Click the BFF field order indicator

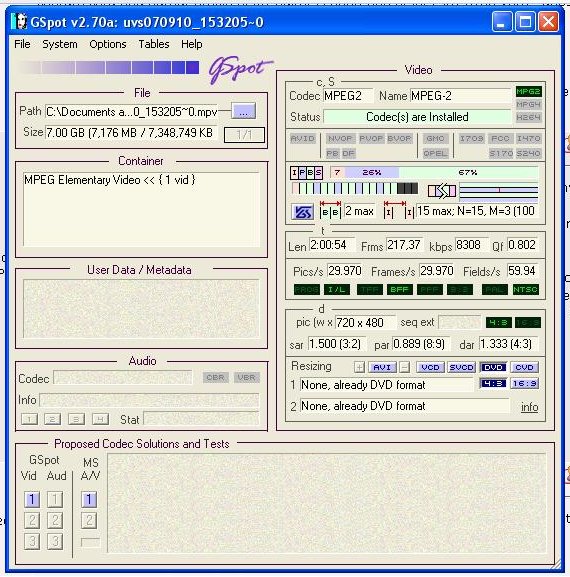pos(399,290)
